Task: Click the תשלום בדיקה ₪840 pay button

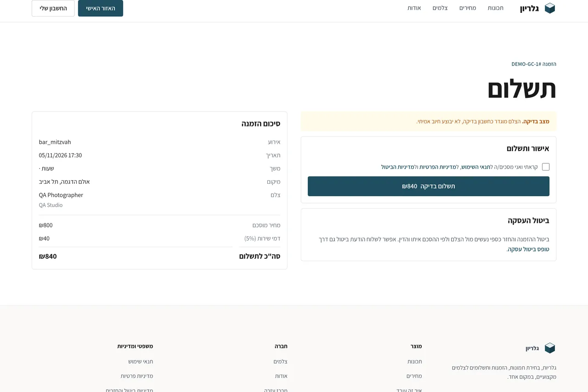Action: (429, 186)
